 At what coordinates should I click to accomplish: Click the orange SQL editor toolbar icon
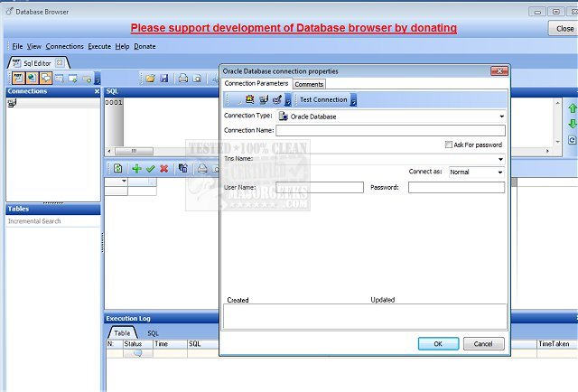(18, 78)
